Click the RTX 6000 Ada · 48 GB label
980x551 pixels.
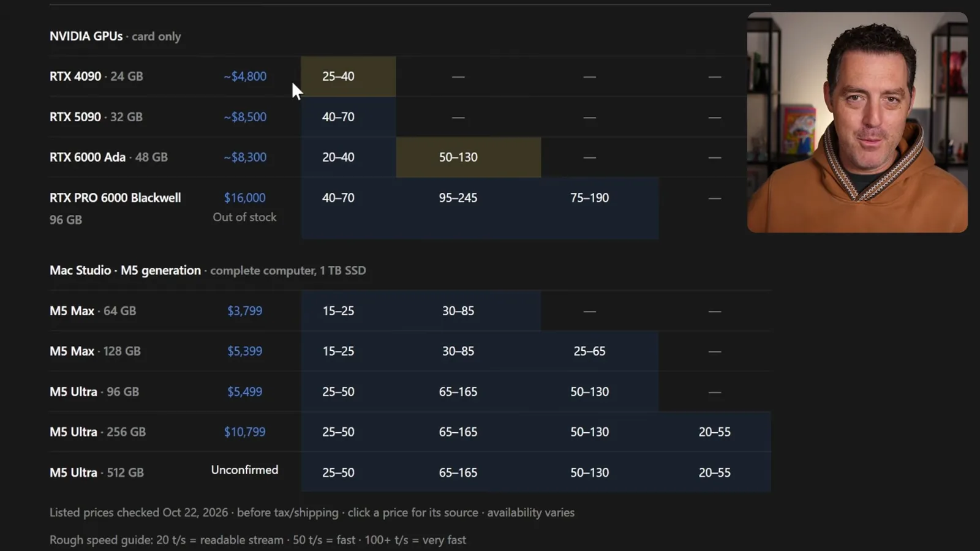(x=108, y=157)
